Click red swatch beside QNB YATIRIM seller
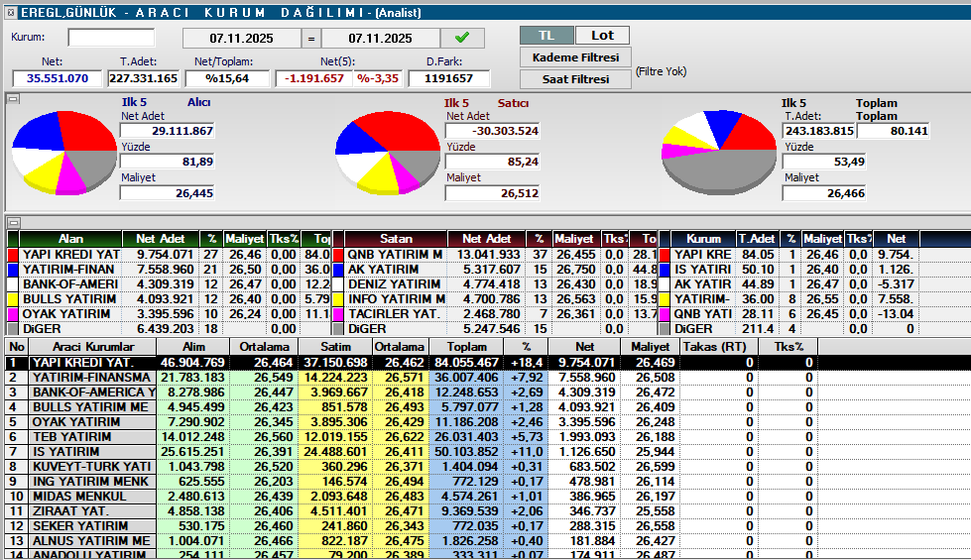This screenshot has height=560, width=971. [x=337, y=254]
